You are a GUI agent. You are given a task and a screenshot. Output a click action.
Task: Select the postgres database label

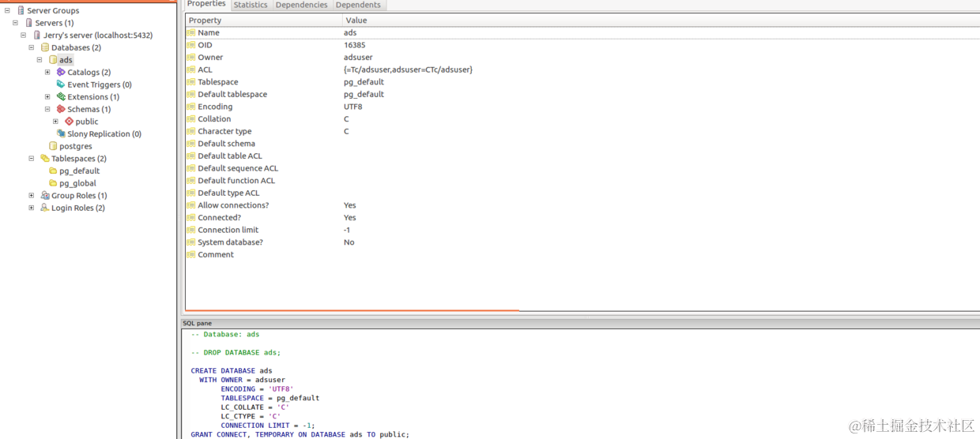tap(76, 147)
